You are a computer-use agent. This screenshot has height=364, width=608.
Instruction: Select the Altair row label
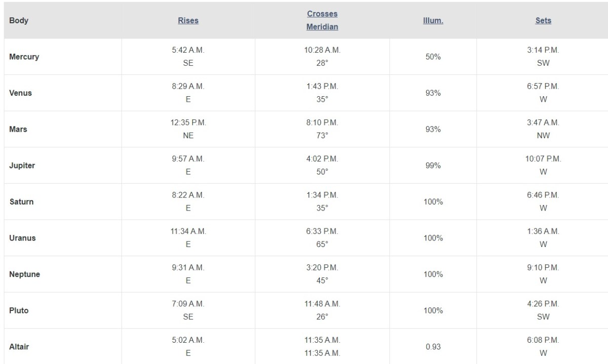(x=19, y=347)
